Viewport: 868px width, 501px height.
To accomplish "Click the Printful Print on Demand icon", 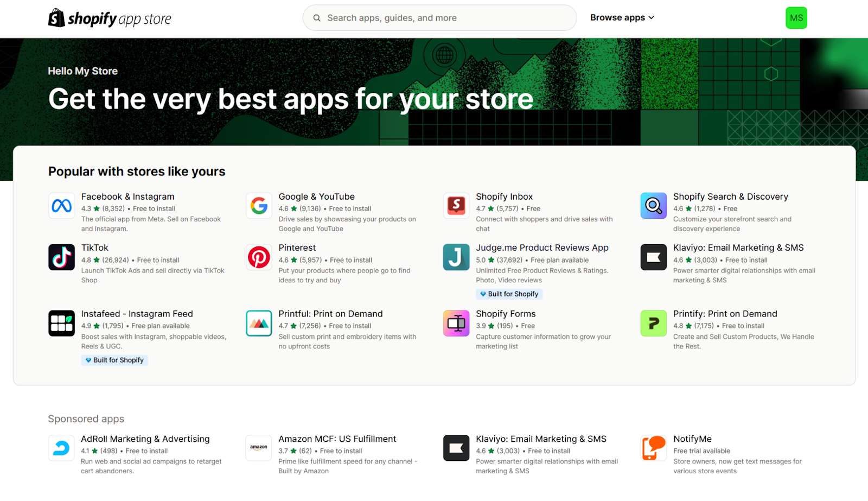I will point(258,323).
